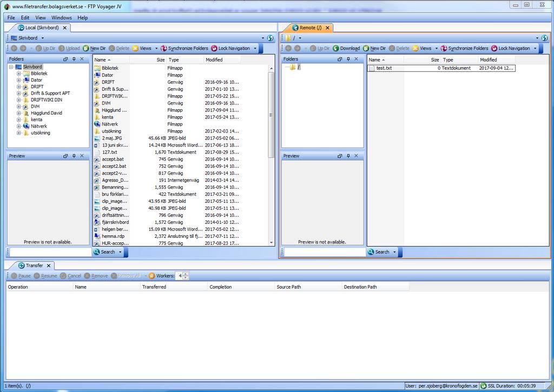Open the local Search options arrow
The height and width of the screenshot is (392, 554).
click(x=120, y=252)
